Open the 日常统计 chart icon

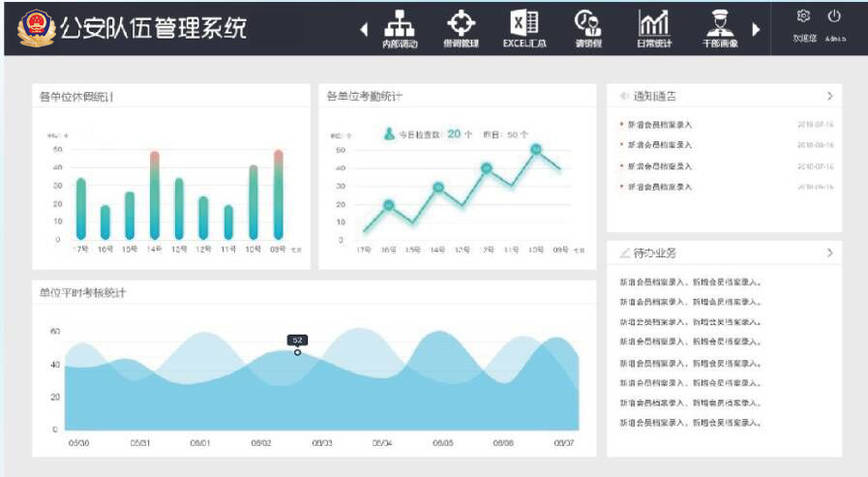(x=654, y=23)
